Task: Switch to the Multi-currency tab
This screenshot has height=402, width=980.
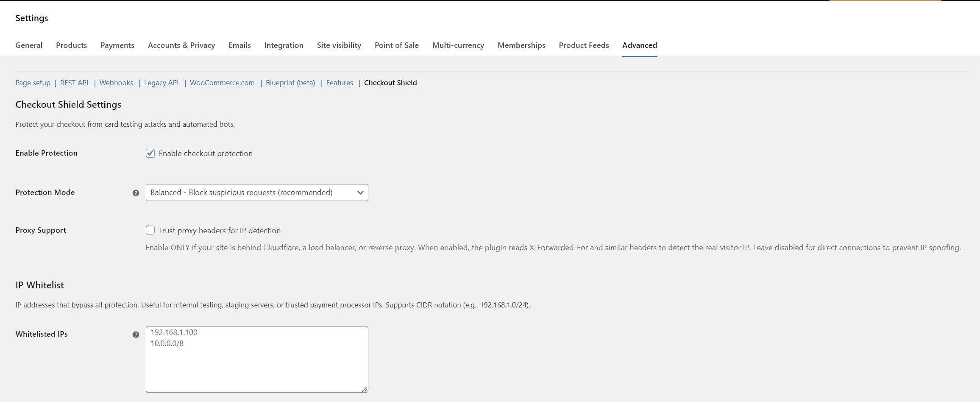Action: (458, 45)
